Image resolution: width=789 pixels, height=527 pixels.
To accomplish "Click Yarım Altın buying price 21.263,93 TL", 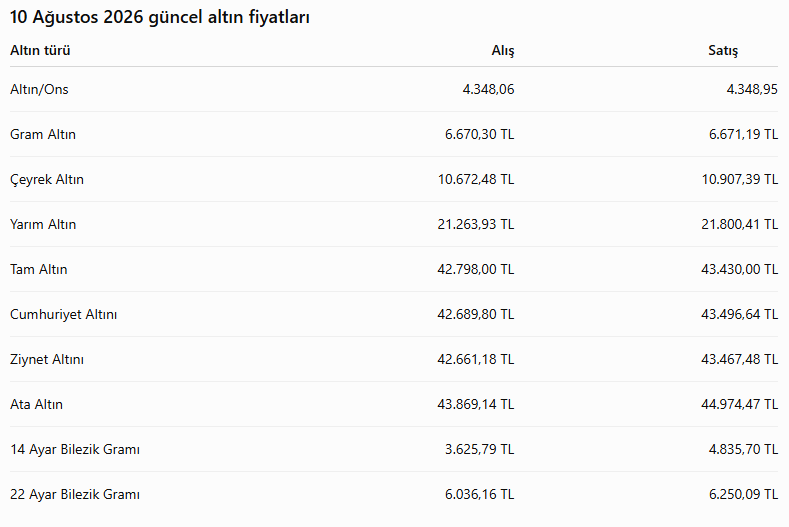I will (x=476, y=224).
